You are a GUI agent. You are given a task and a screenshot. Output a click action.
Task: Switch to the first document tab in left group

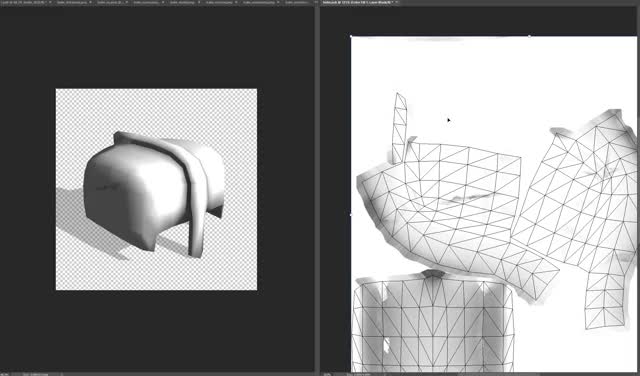[25, 2]
